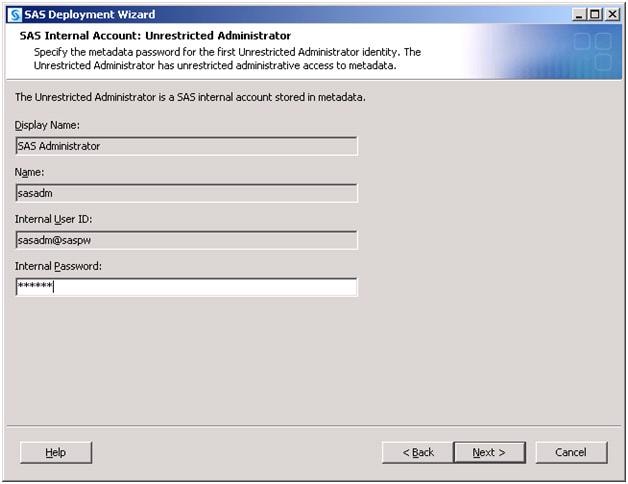The height and width of the screenshot is (484, 628).
Task: Click the "SAS Deployment Wizard" title bar text
Action: [x=90, y=14]
